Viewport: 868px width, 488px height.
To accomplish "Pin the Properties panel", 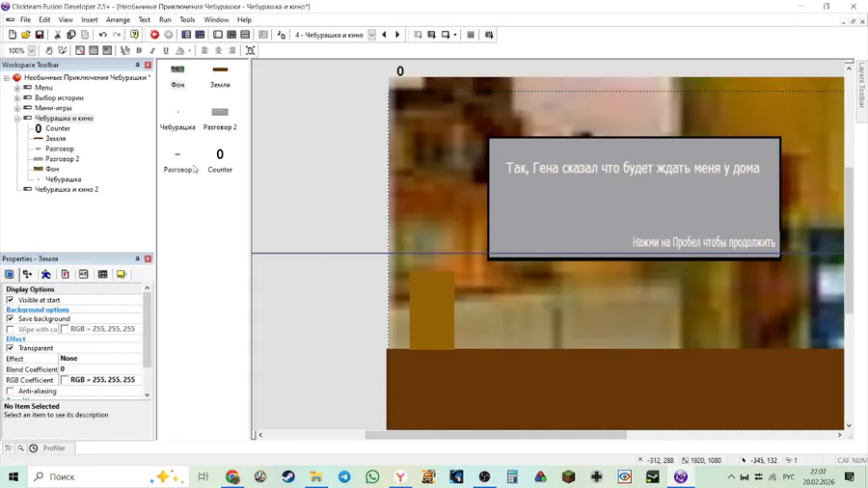I will 137,258.
